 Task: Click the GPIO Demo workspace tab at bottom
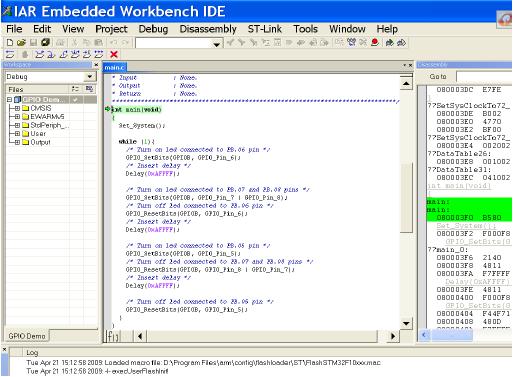27,336
